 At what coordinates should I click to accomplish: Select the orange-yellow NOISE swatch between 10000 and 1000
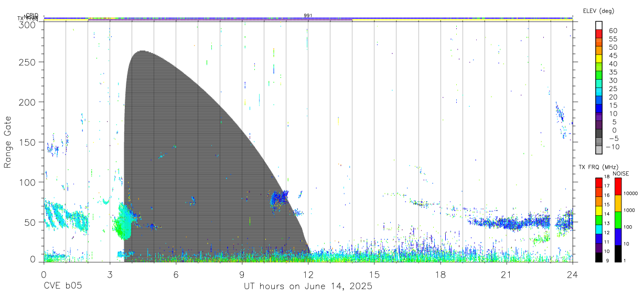click(618, 203)
